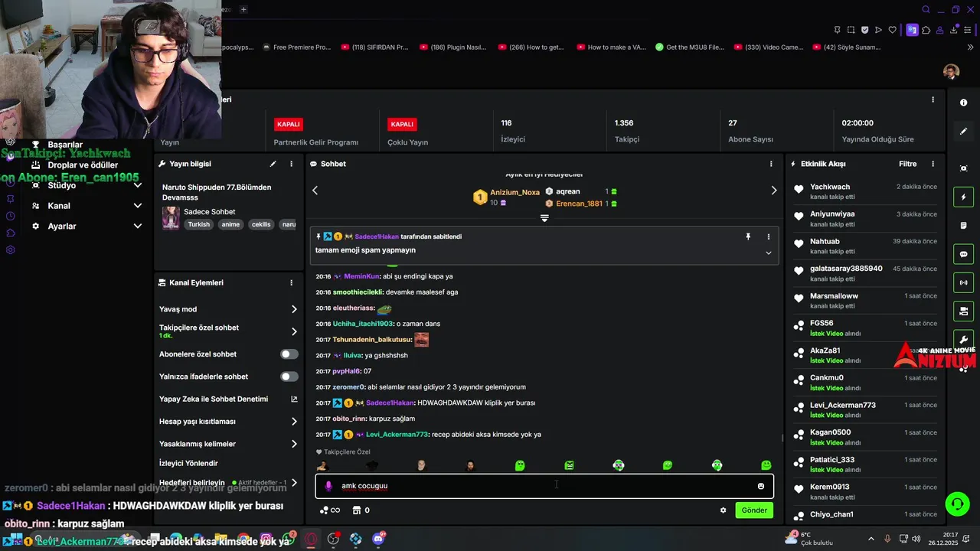Open Yapay Zeka ile Sohbet Denetimi link
This screenshot has width=980, height=551.
[228, 399]
